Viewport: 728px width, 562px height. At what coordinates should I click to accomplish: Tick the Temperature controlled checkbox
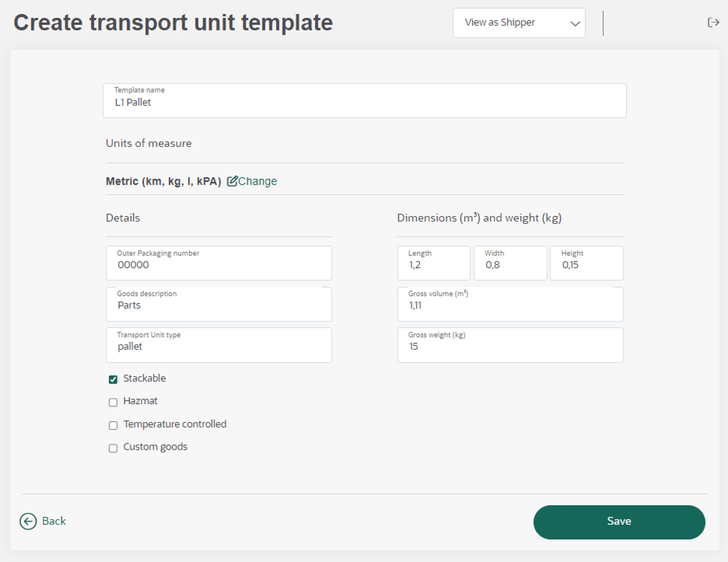(113, 425)
